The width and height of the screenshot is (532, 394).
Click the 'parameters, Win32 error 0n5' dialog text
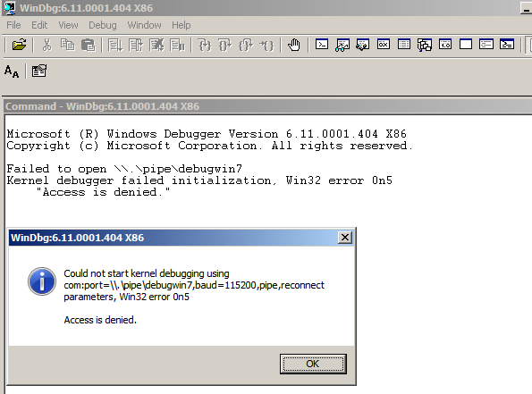click(127, 297)
